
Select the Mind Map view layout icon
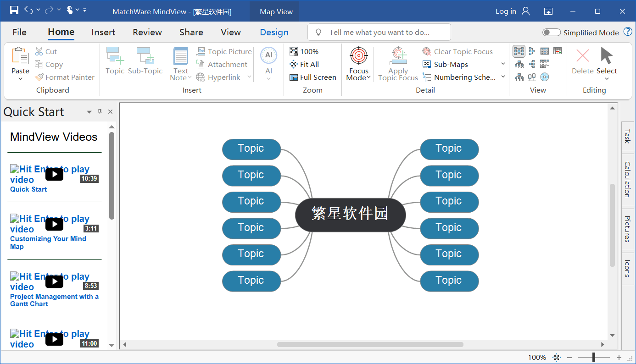(x=519, y=51)
